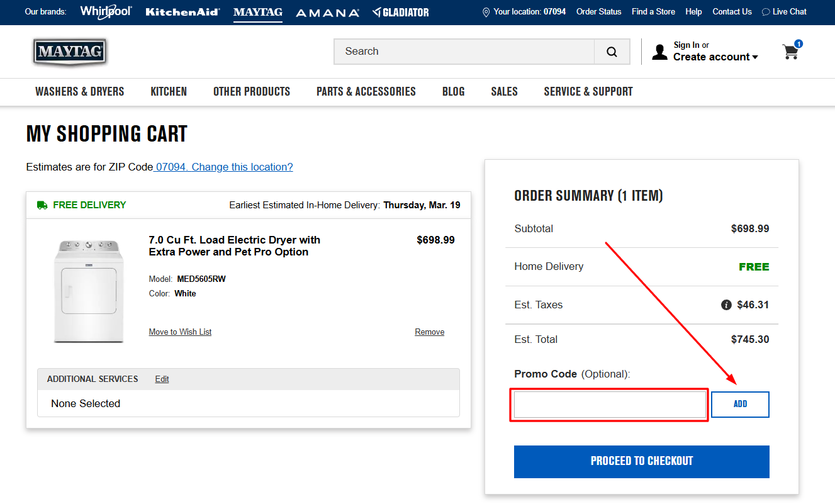835x504 pixels.
Task: Switch to the Parts & Accessories section
Action: [366, 91]
